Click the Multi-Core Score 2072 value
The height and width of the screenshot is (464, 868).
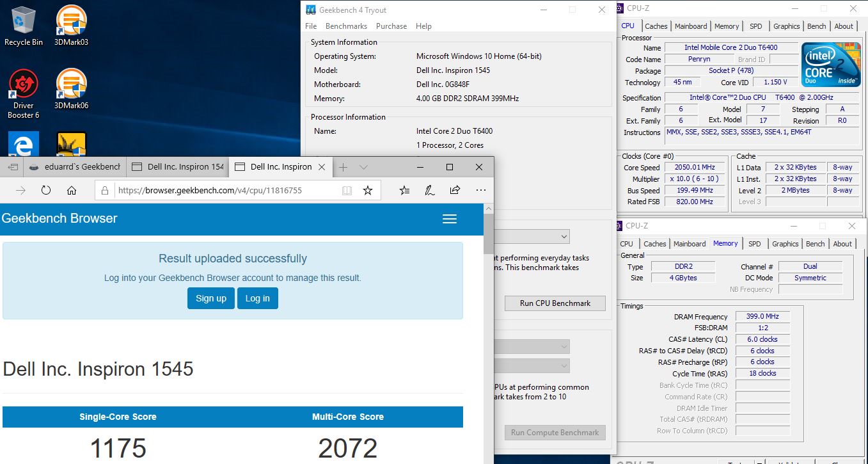click(348, 449)
